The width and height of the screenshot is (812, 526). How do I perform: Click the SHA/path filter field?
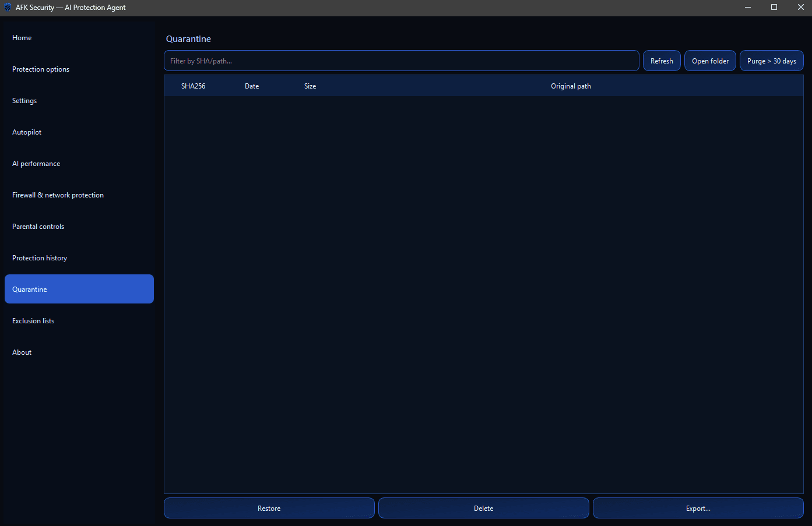pos(401,61)
